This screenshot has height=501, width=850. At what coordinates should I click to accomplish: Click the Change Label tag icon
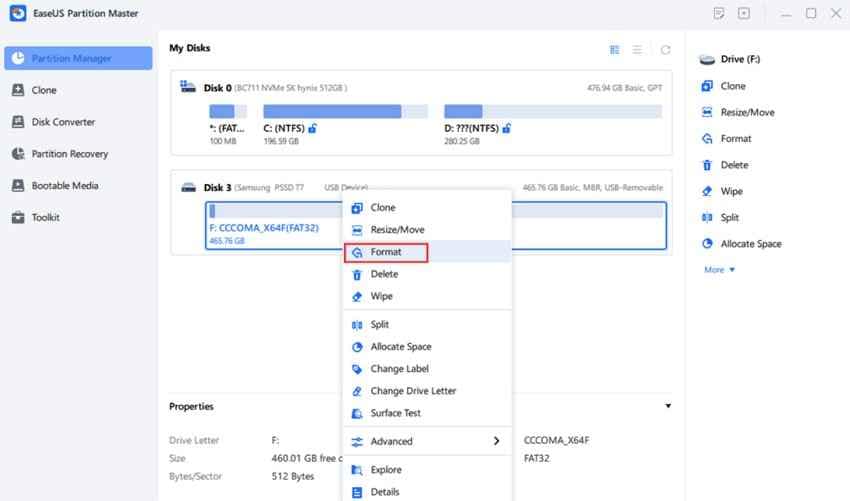pos(357,369)
